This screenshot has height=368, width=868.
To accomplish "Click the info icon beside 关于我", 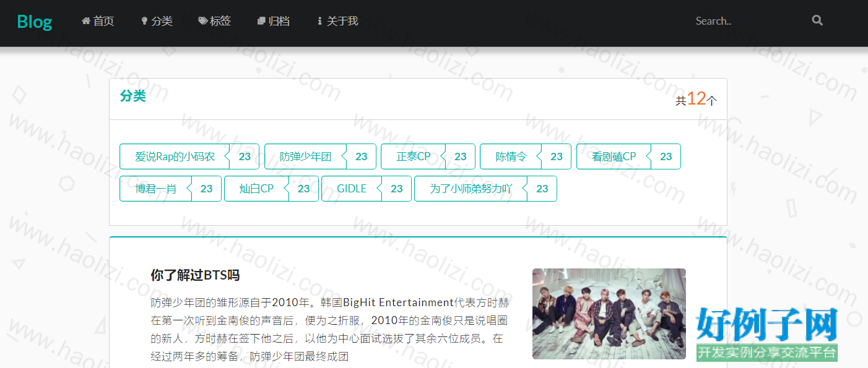I will click(319, 21).
